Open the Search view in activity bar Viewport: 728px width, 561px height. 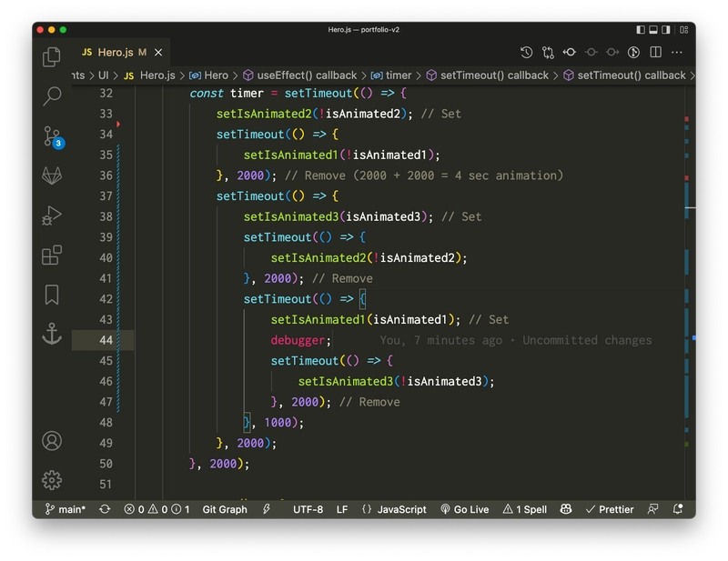52,96
